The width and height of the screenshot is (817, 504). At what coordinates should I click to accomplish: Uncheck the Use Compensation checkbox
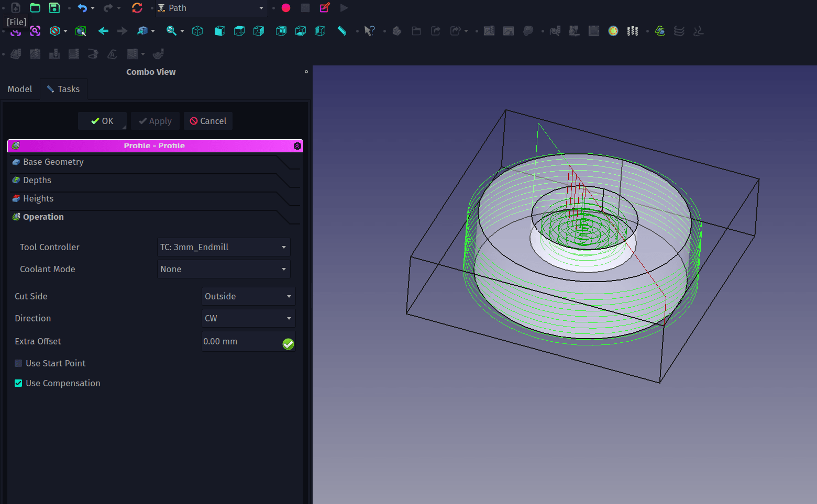click(18, 383)
